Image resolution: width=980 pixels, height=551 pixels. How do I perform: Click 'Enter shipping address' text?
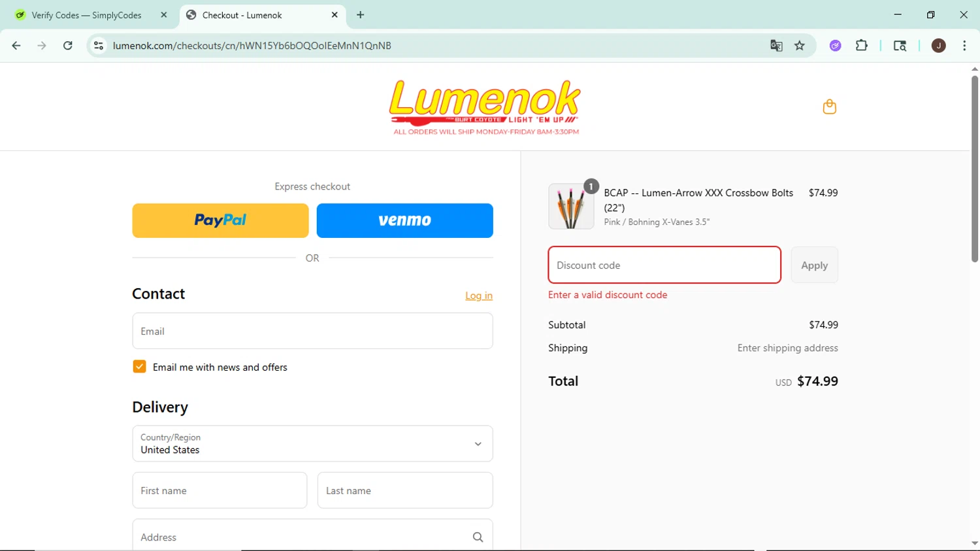(787, 348)
